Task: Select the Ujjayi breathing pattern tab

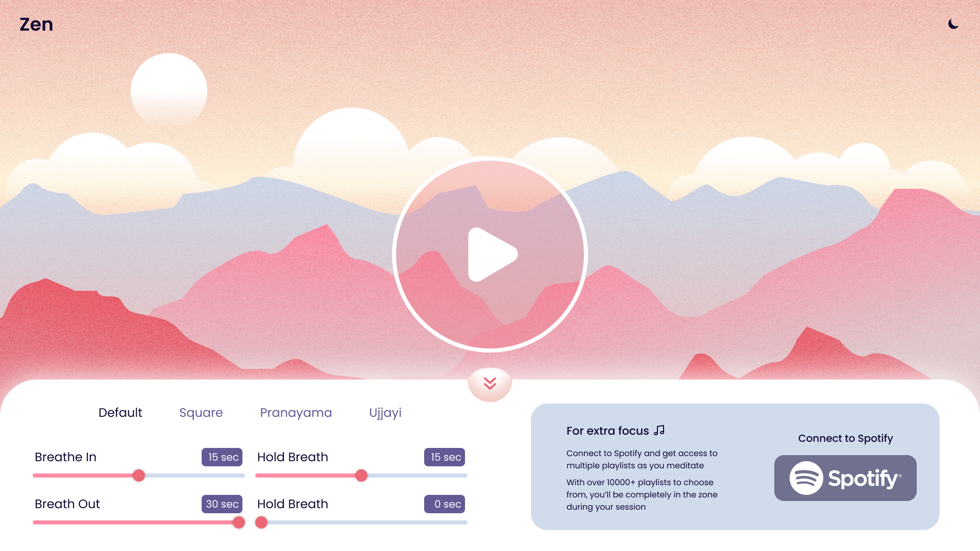Action: point(385,412)
